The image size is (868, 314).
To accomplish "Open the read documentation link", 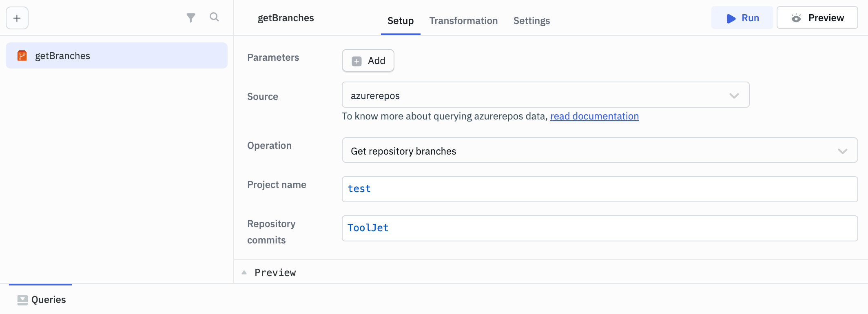I will tap(594, 116).
